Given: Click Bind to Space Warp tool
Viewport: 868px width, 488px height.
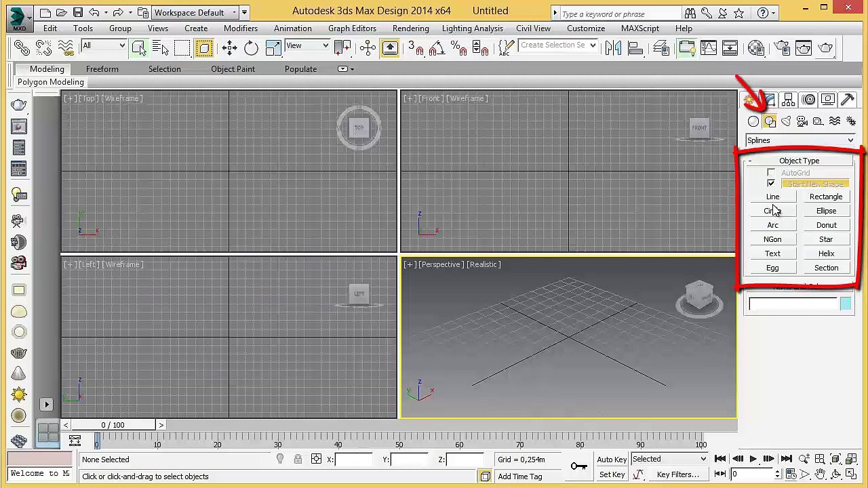Looking at the screenshot, I should (65, 47).
